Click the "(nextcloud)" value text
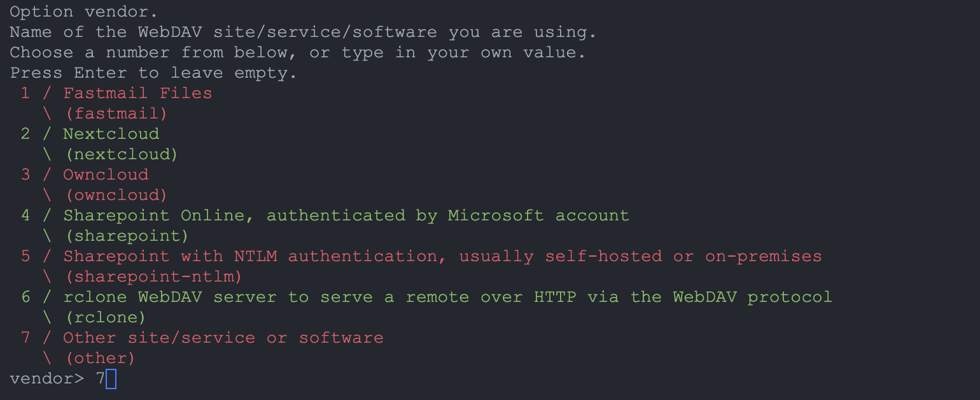Screen dimensions: 980x400 click(121, 154)
